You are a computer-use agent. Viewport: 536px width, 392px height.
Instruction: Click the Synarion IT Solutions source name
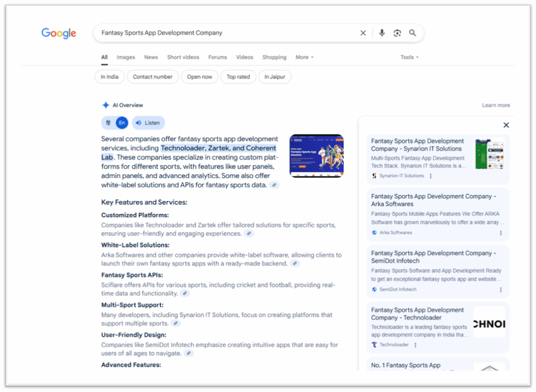coord(401,176)
